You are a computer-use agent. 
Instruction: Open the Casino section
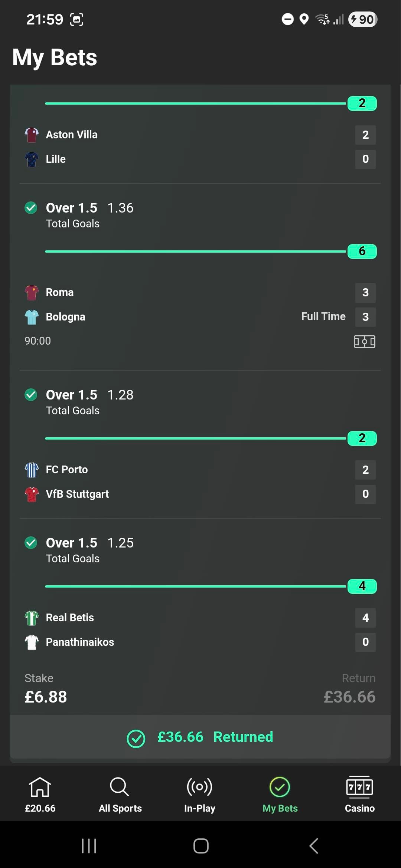(359, 794)
